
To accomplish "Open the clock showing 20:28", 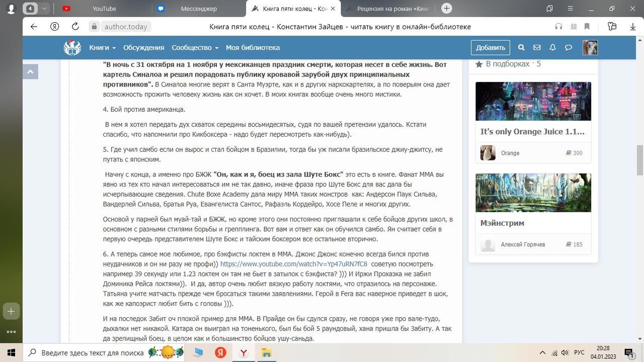I will coord(603,348).
